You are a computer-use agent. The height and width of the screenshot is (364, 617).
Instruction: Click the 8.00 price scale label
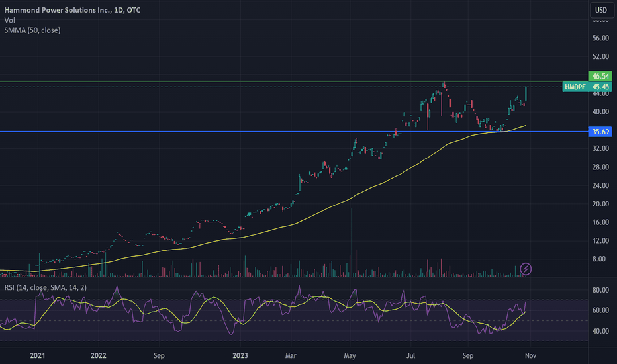(x=599, y=259)
